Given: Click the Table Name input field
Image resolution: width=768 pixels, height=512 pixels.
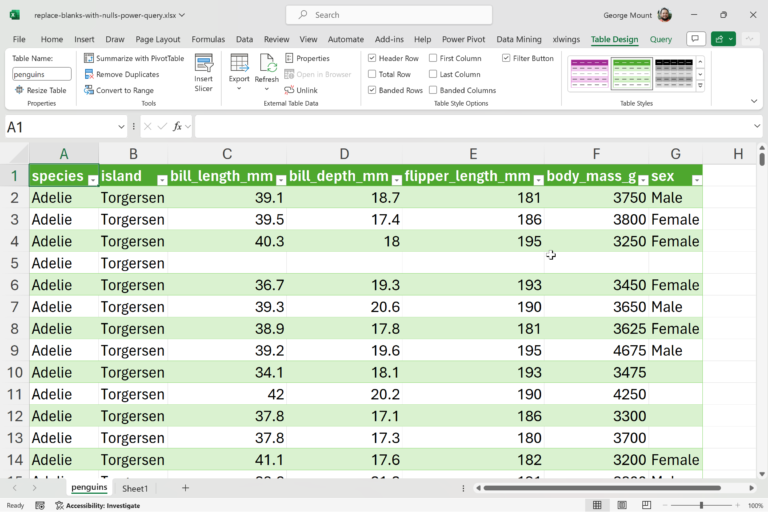Looking at the screenshot, I should pos(42,74).
